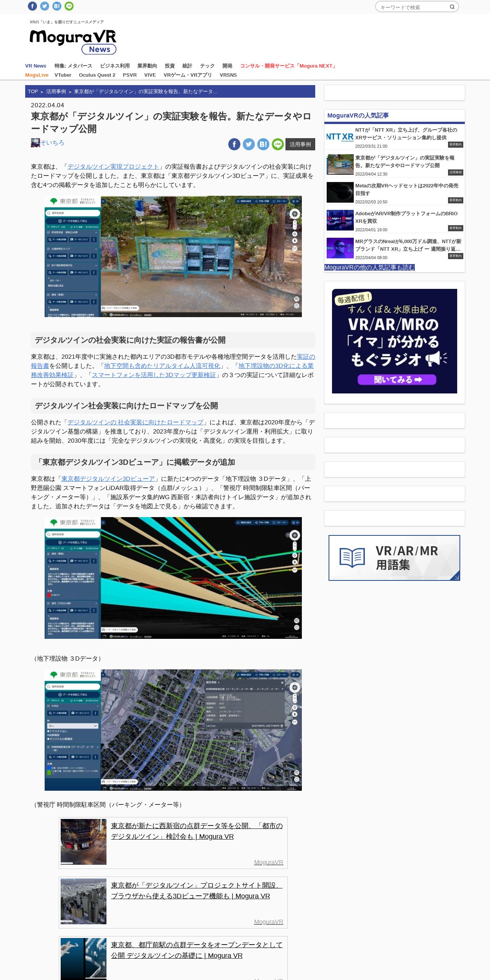Open 地下空間も含めたリアルタイム人流可視化 link
The image size is (490, 980).
click(162, 366)
